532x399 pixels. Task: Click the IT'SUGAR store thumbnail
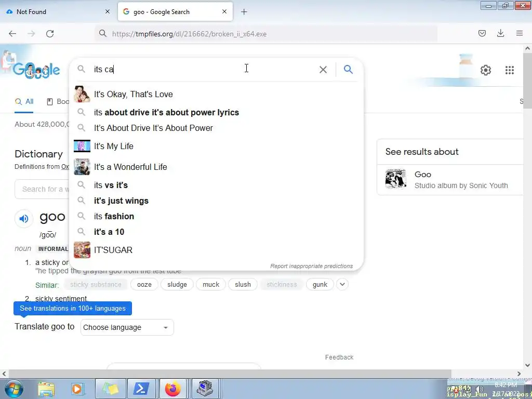tap(82, 250)
